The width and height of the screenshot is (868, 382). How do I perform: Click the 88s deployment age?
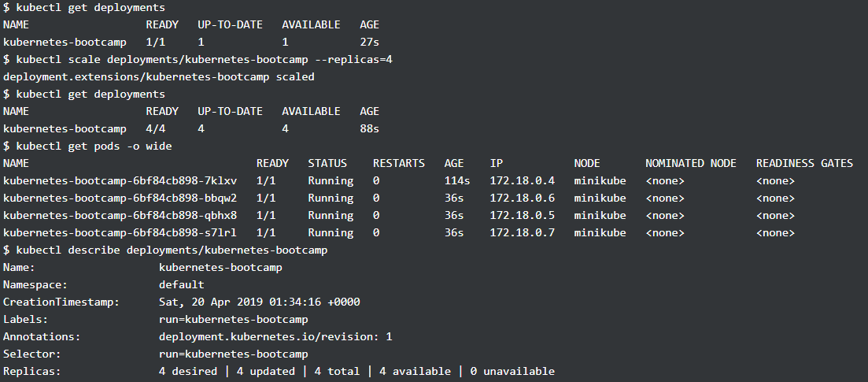pos(369,128)
